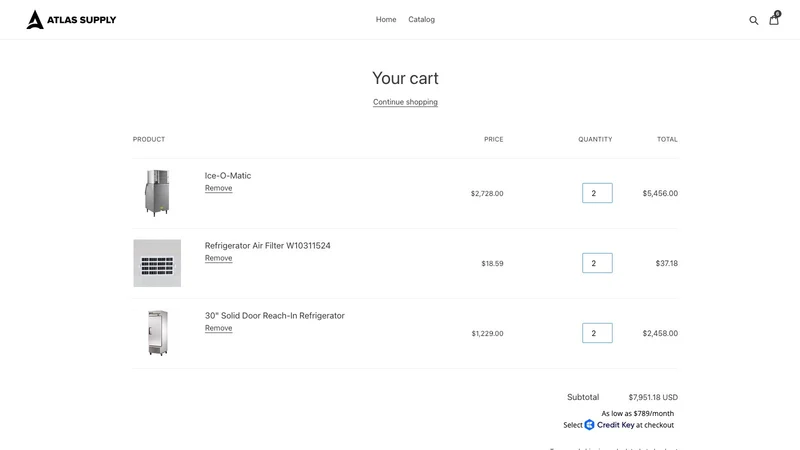Open Refrigerator Air Filter W10311524 title
Viewport: 800px width, 450px height.
(267, 245)
